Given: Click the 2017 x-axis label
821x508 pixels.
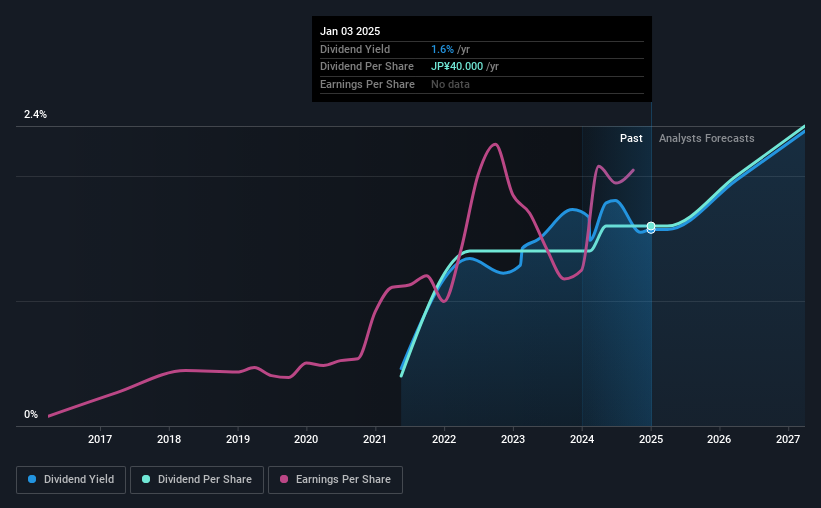Looking at the screenshot, I should (x=100, y=439).
